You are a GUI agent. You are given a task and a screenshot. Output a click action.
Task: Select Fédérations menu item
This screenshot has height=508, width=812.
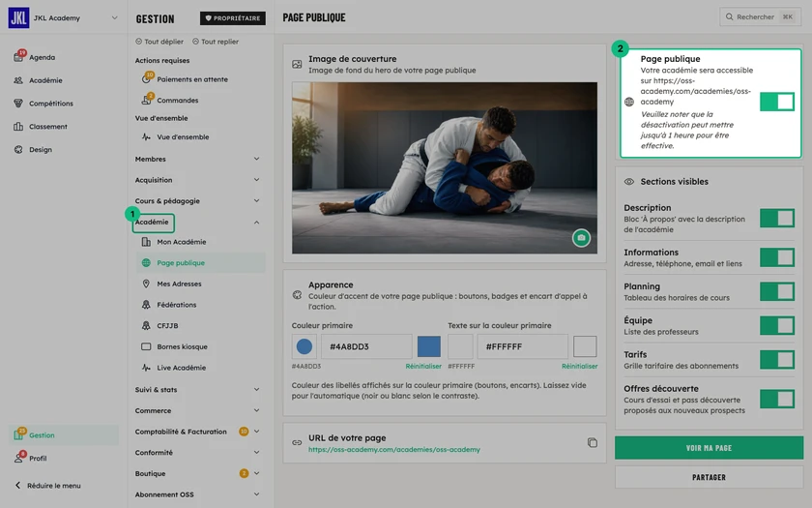coord(200,305)
